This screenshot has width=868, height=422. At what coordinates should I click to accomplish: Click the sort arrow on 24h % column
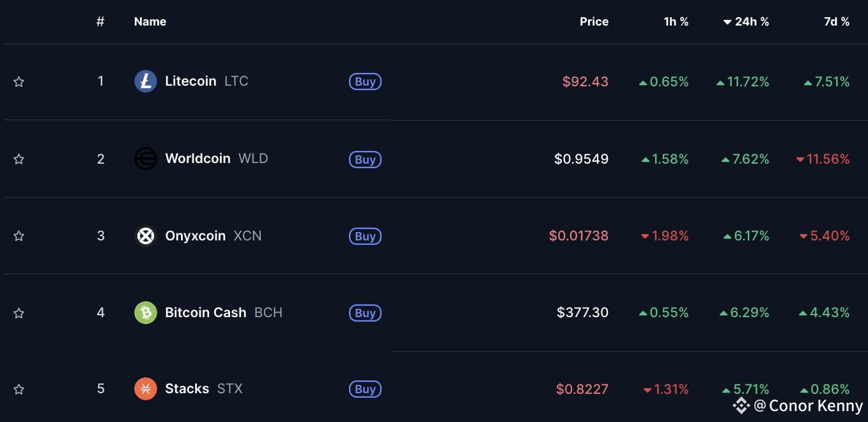(x=727, y=21)
